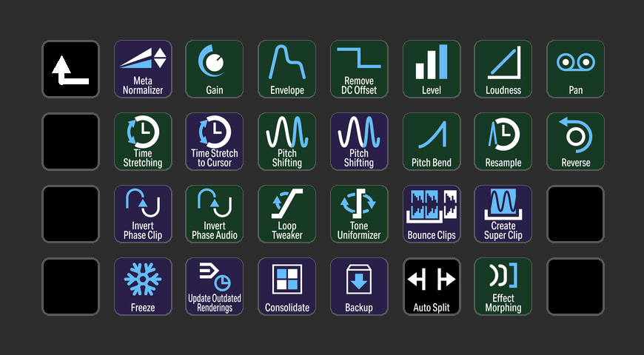This screenshot has height=355, width=644.
Task: Choose Time Stretch to Cursor
Action: 215,141
